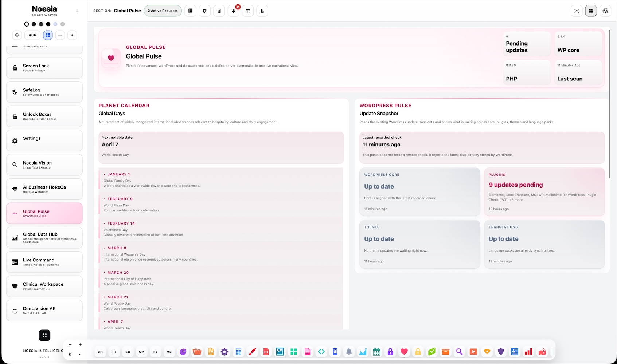Open Live Command sidebar item

coord(44,262)
